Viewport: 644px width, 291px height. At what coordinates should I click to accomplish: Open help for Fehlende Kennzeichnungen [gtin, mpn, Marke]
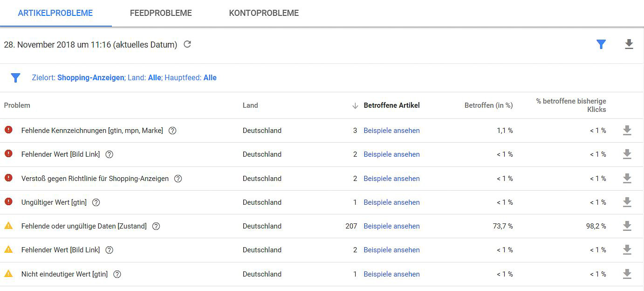pyautogui.click(x=172, y=131)
